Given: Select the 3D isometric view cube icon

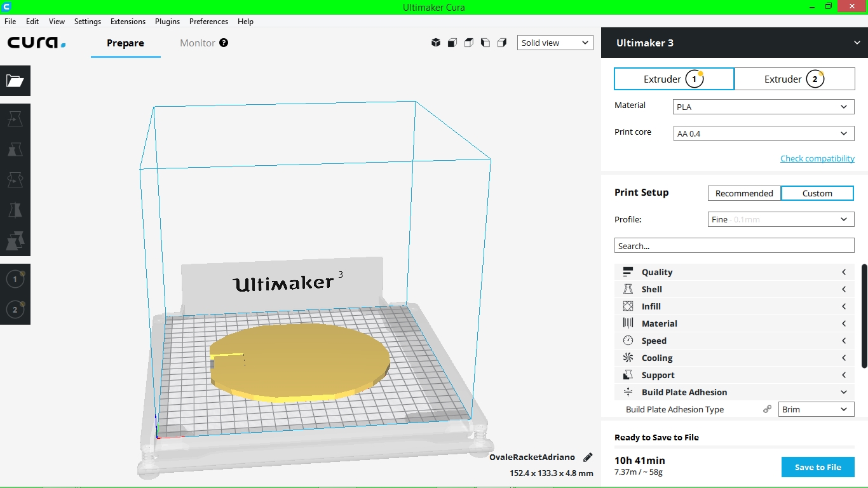Looking at the screenshot, I should point(436,43).
